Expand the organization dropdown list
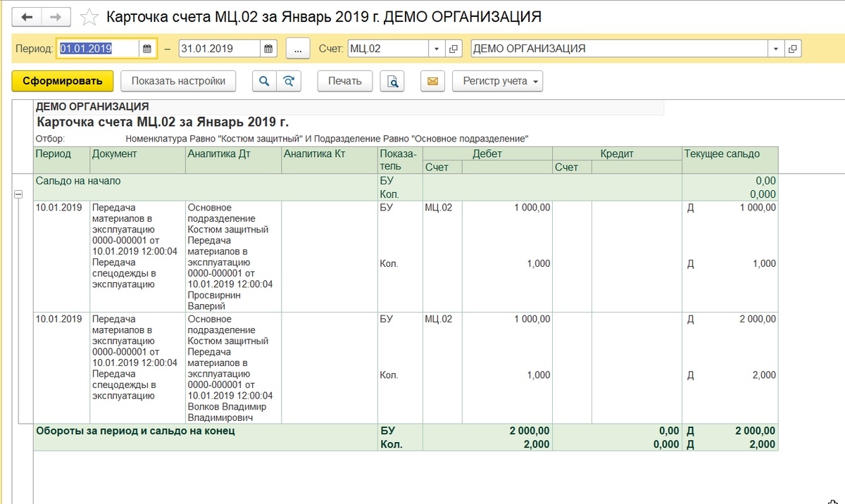The width and height of the screenshot is (845, 504). pos(776,49)
